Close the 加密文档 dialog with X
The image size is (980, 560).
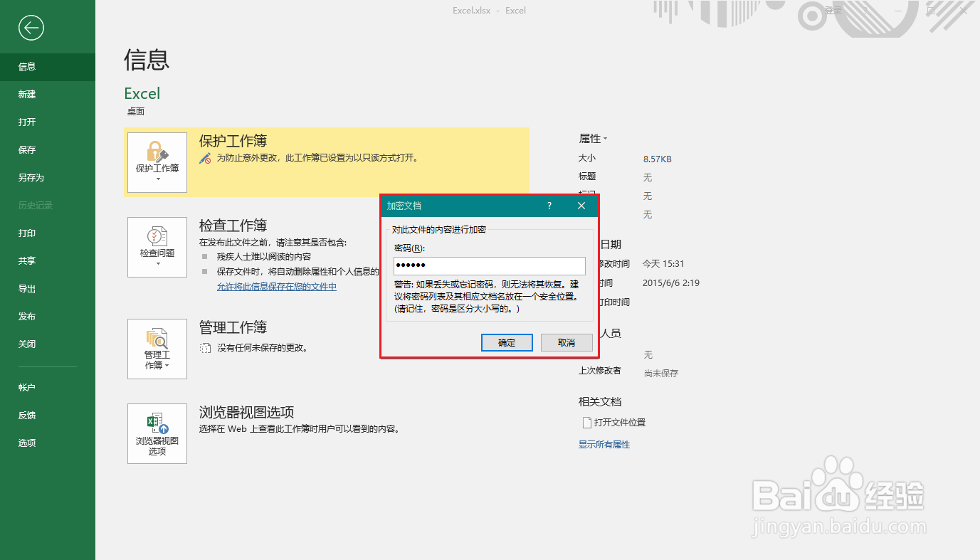(581, 206)
